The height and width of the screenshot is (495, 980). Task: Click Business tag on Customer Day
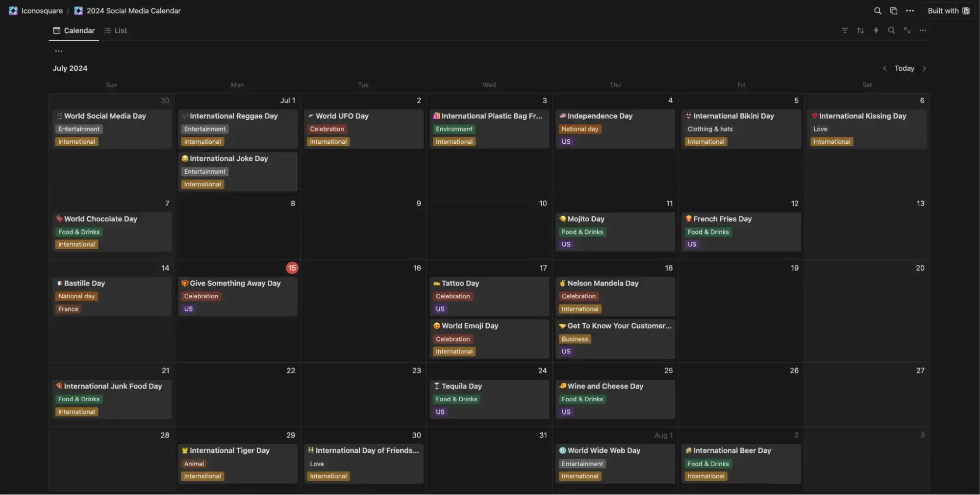tap(575, 339)
